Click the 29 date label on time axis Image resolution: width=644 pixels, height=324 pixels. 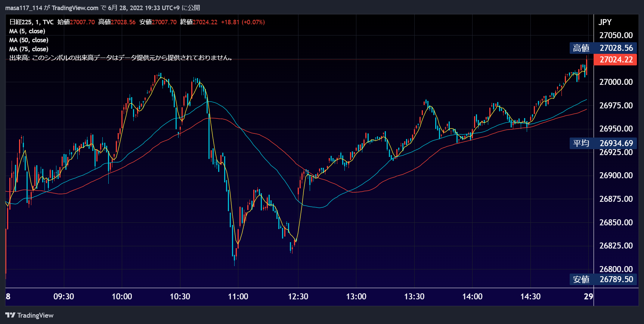coord(588,296)
